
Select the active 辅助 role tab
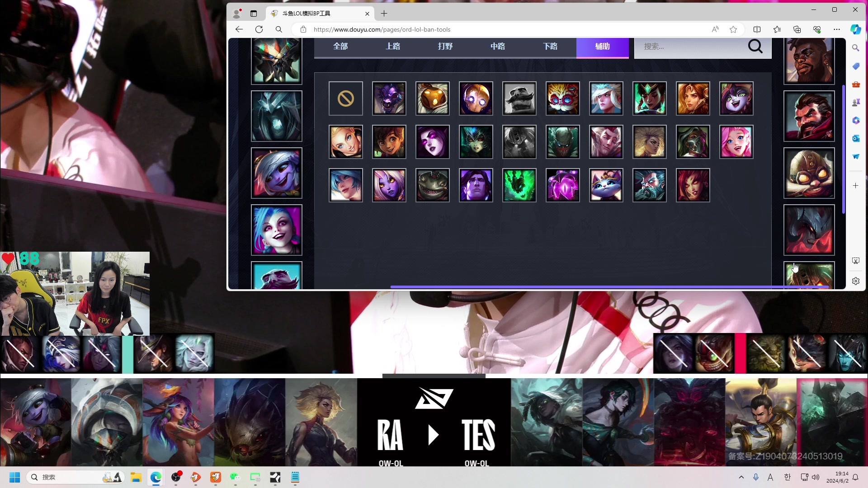pos(603,47)
